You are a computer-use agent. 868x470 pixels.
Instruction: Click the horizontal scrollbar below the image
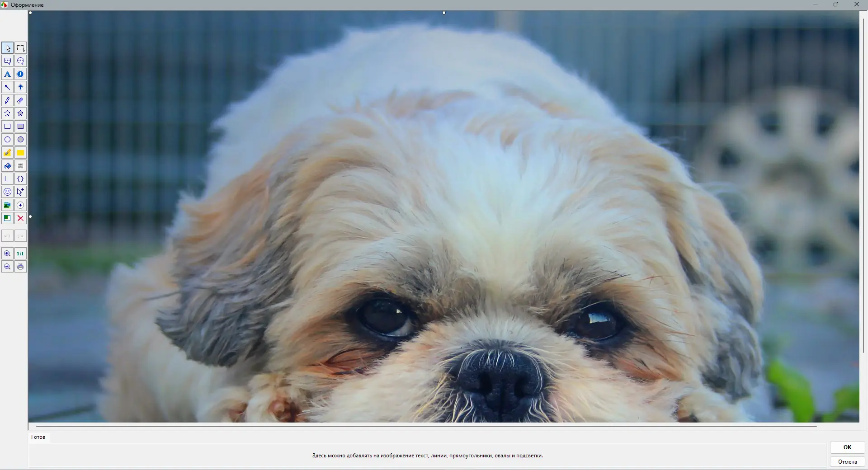(x=426, y=426)
